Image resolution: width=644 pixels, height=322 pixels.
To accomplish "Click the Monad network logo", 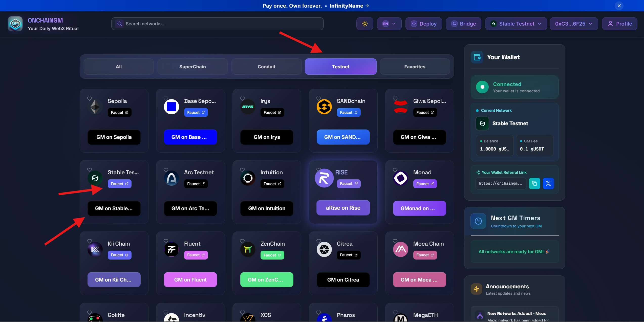I will click(401, 178).
